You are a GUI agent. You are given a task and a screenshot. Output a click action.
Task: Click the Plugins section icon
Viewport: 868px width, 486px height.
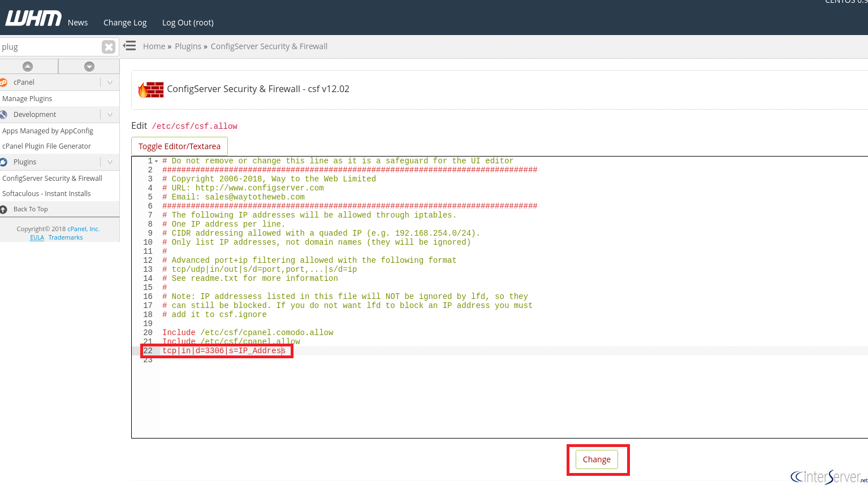3,162
